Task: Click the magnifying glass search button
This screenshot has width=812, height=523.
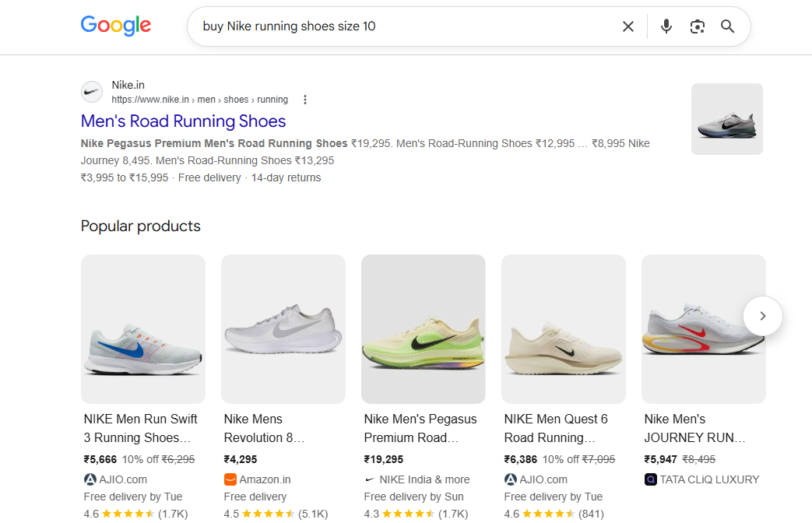Action: 727,26
